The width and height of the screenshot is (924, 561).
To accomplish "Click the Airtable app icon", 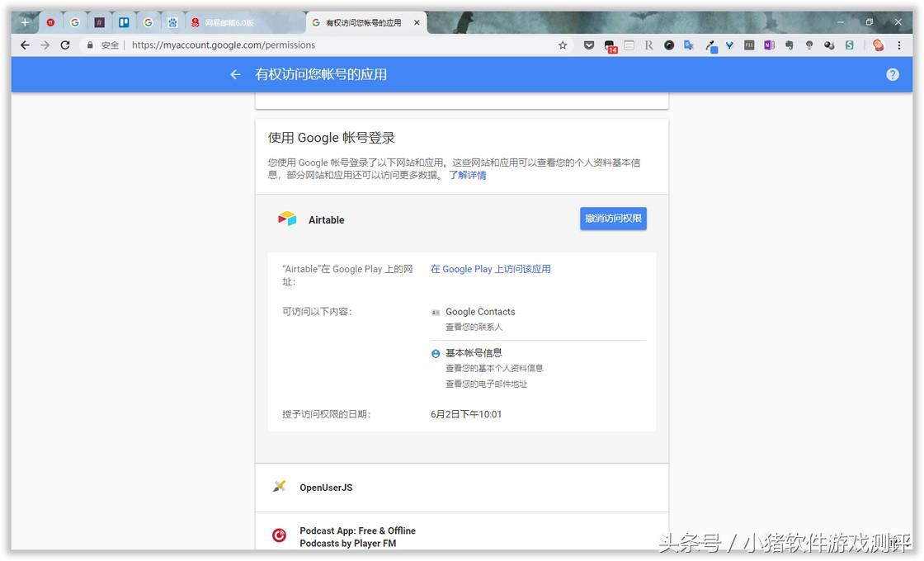I will click(x=286, y=218).
